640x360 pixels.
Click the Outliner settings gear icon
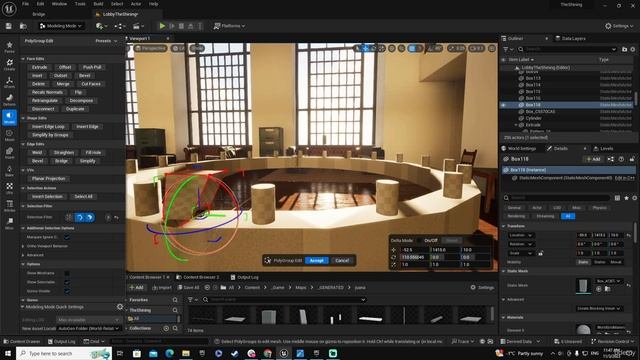tap(633, 49)
